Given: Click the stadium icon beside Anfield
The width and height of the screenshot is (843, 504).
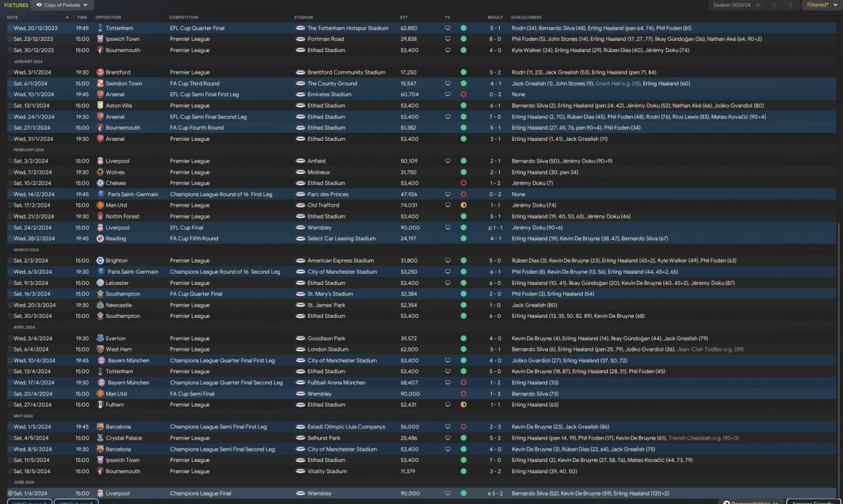Looking at the screenshot, I should [300, 161].
